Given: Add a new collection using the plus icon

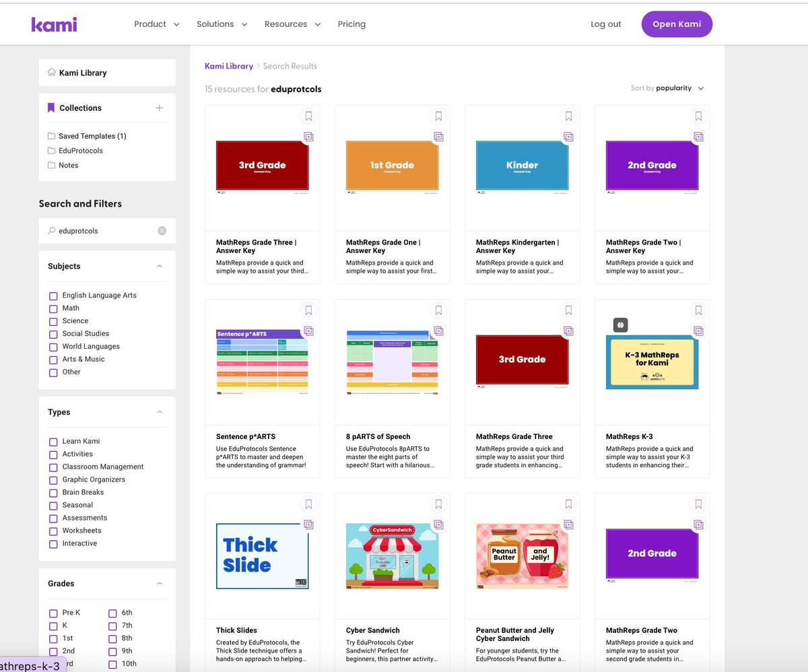Looking at the screenshot, I should click(x=161, y=108).
